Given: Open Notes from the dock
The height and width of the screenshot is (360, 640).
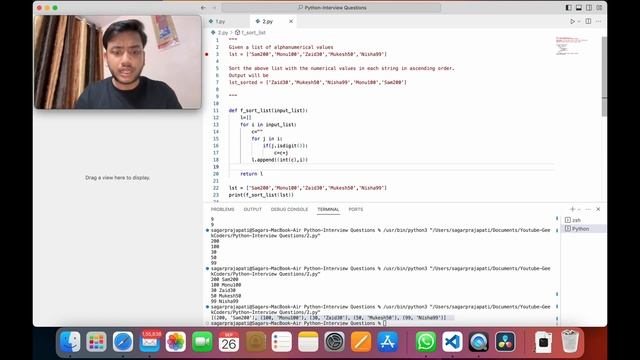Looking at the screenshot, I should point(308,342).
